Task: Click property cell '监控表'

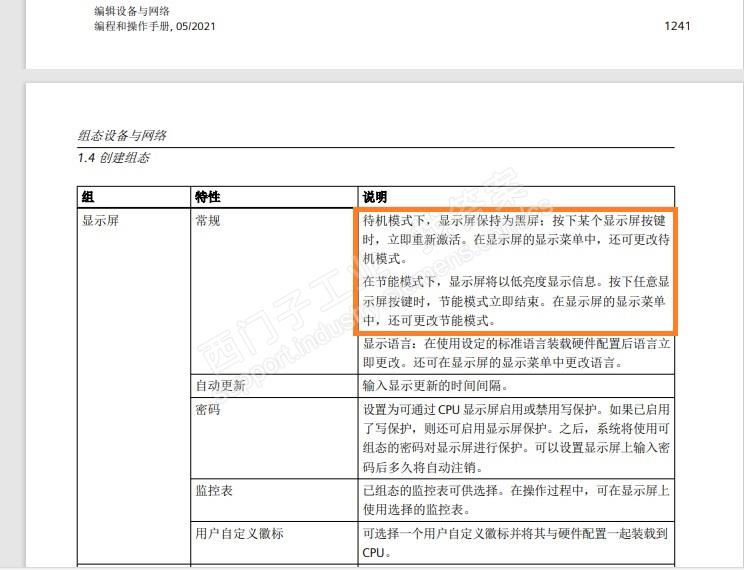Action: pyautogui.click(x=214, y=490)
